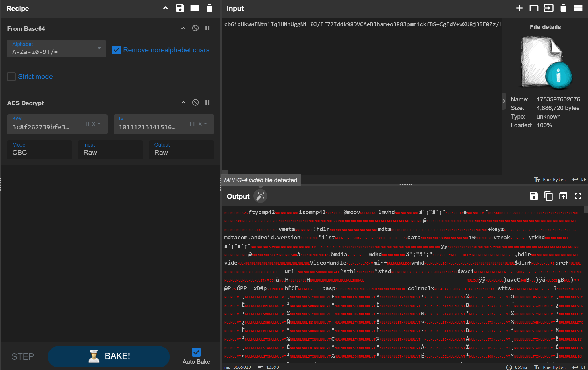Image resolution: width=588 pixels, height=370 pixels.
Task: Open the Input Raw format selector
Action: click(x=110, y=149)
